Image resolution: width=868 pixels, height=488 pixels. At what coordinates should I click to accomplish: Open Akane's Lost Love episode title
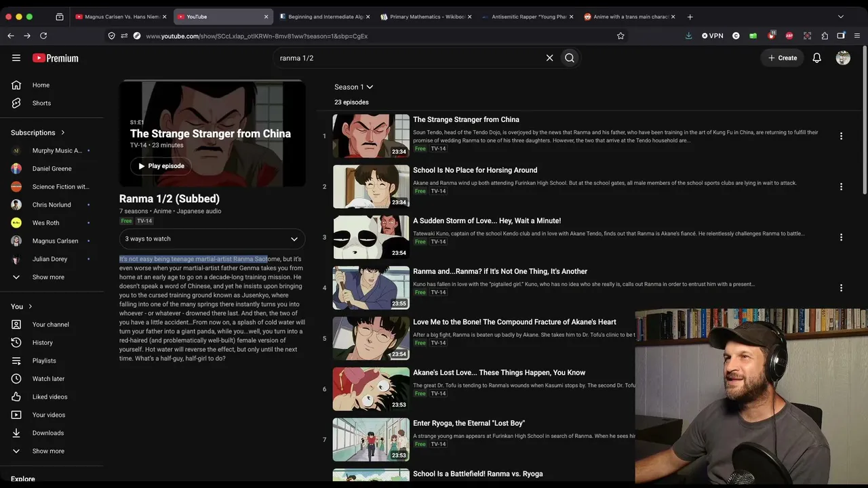pos(499,373)
